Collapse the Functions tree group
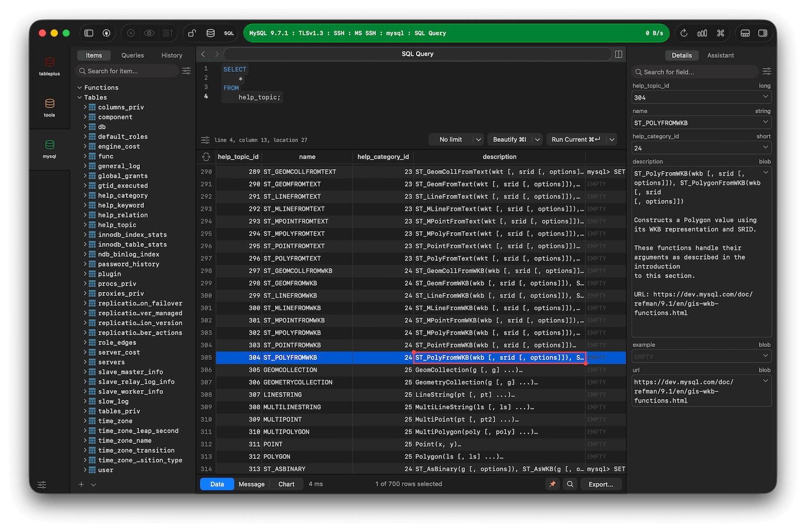The image size is (806, 532). coord(80,88)
